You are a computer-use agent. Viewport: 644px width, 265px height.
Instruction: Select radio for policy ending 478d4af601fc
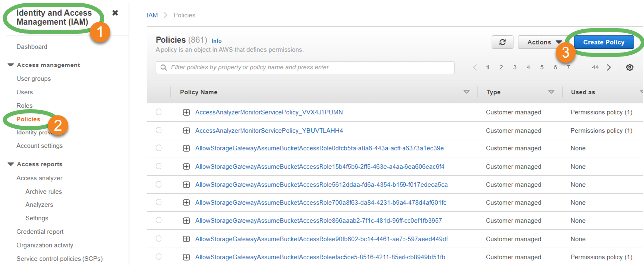tap(159, 202)
